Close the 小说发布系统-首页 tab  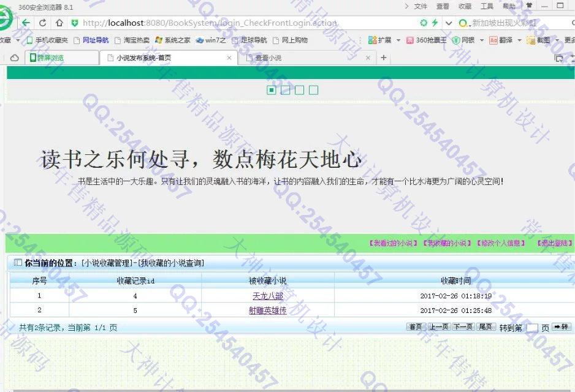(x=229, y=58)
